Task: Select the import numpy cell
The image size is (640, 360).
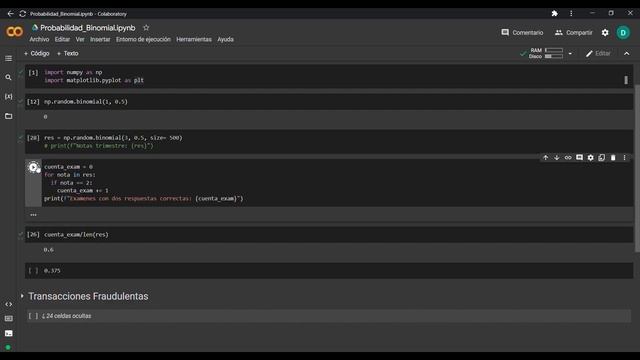Action: coord(329,76)
